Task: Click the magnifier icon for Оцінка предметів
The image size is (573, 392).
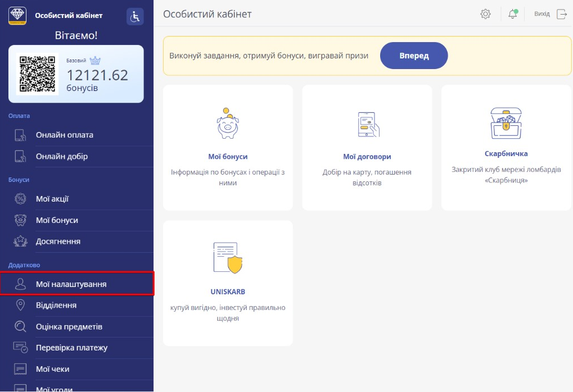Action: [x=20, y=326]
